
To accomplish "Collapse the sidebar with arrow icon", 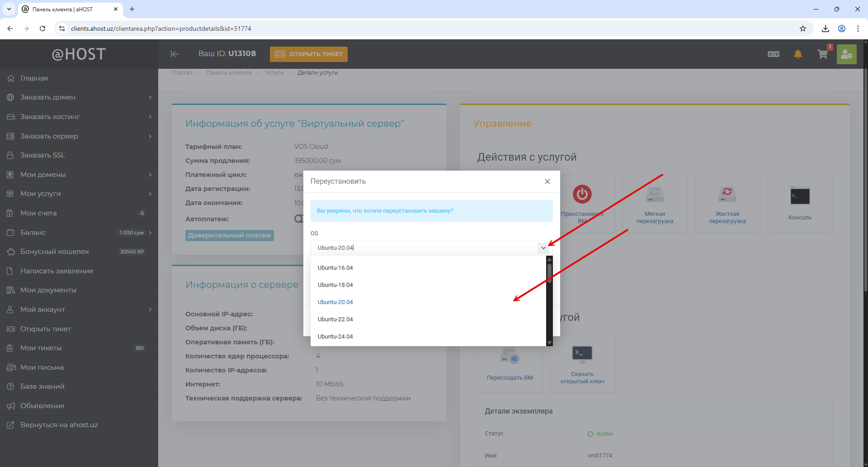I will pos(175,54).
